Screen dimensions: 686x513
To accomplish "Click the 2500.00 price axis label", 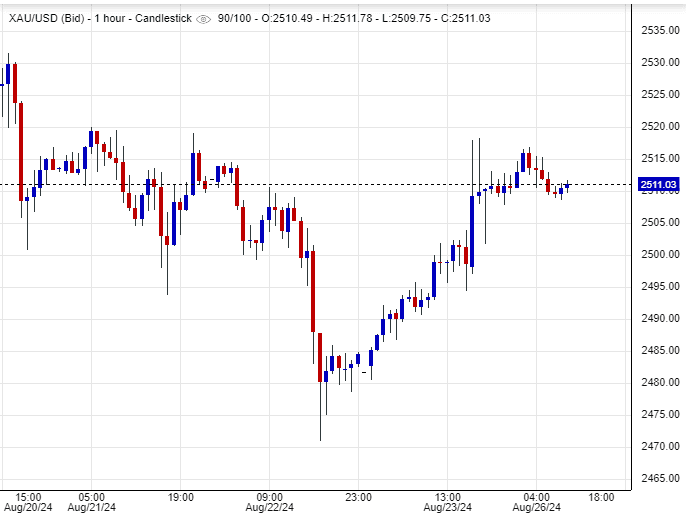I will coord(658,254).
